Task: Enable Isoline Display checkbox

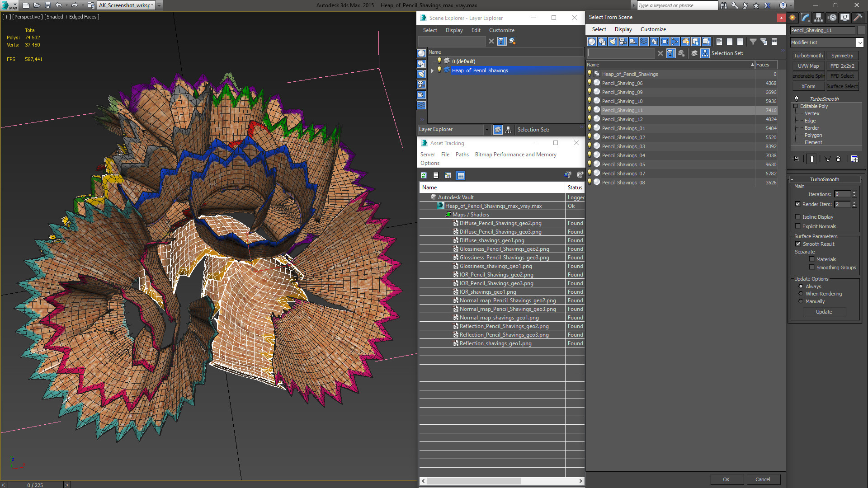Action: pyautogui.click(x=798, y=217)
